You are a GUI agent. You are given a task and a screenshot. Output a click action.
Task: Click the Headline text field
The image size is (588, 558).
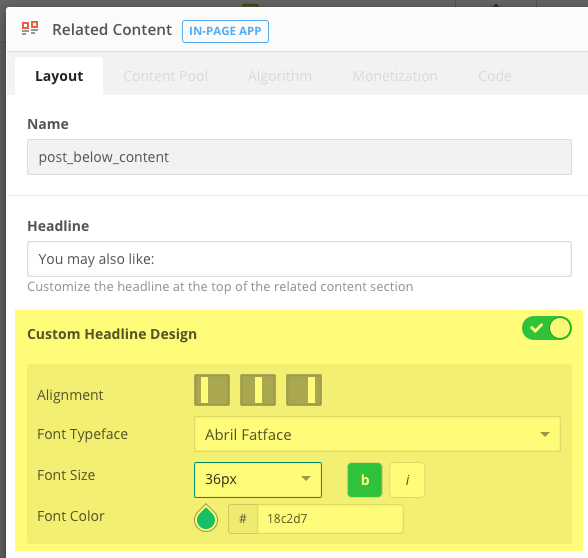[299, 259]
